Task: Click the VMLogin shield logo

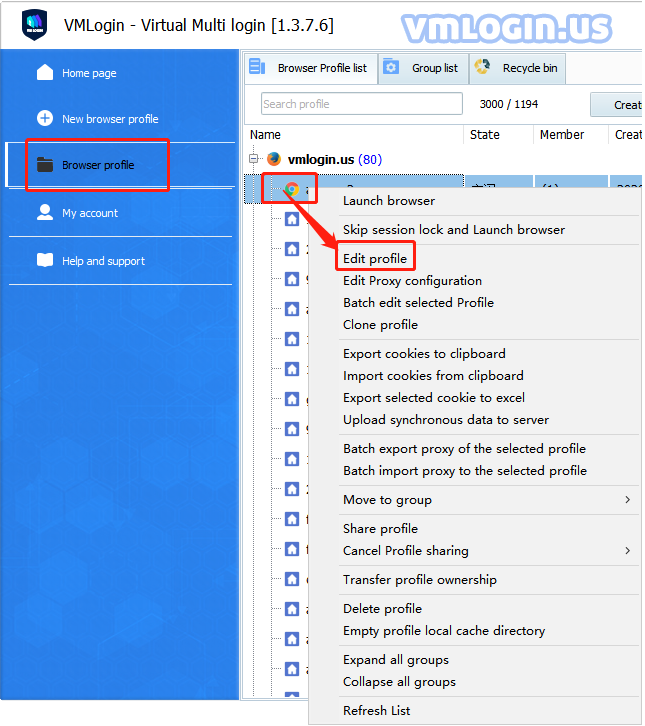Action: point(35,24)
